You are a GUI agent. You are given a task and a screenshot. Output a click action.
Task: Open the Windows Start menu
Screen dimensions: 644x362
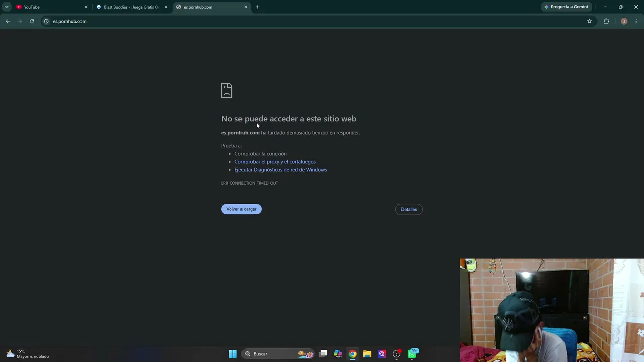pyautogui.click(x=233, y=354)
